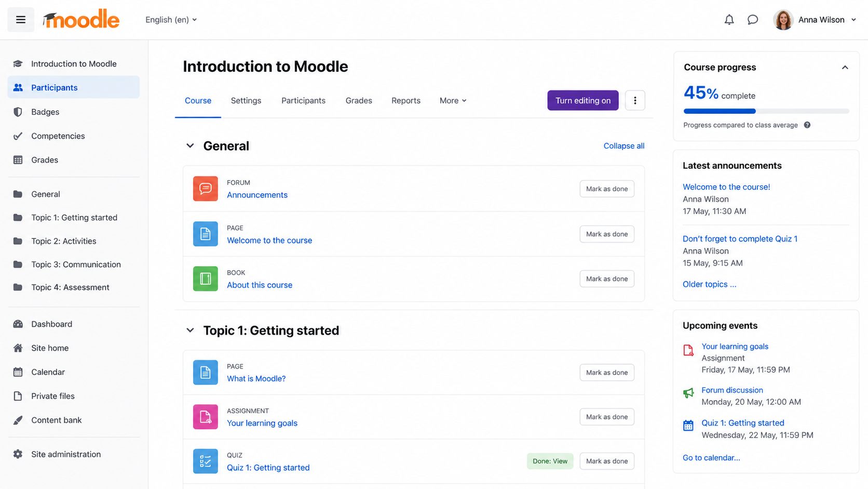Open the Announcements forum link

click(257, 195)
